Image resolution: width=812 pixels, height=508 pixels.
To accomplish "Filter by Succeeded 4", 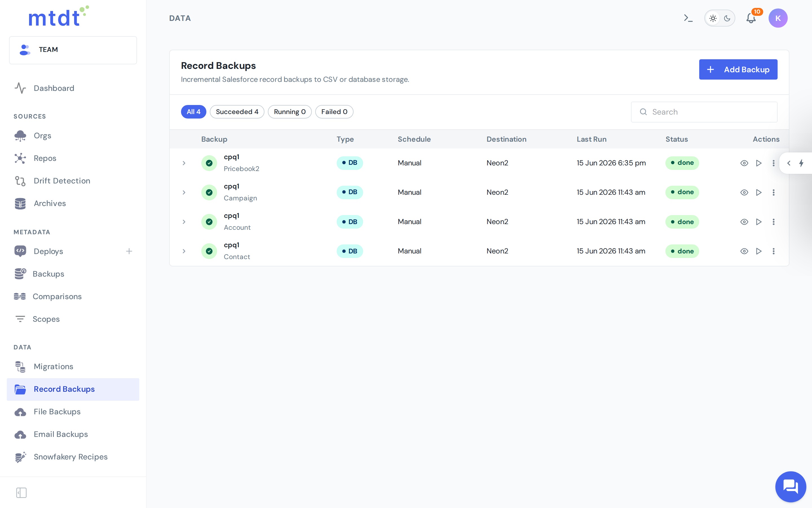I will (237, 112).
